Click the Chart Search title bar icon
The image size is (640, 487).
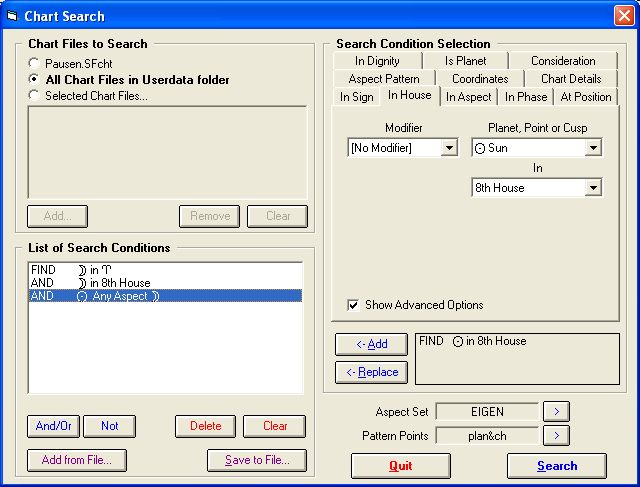[x=12, y=16]
